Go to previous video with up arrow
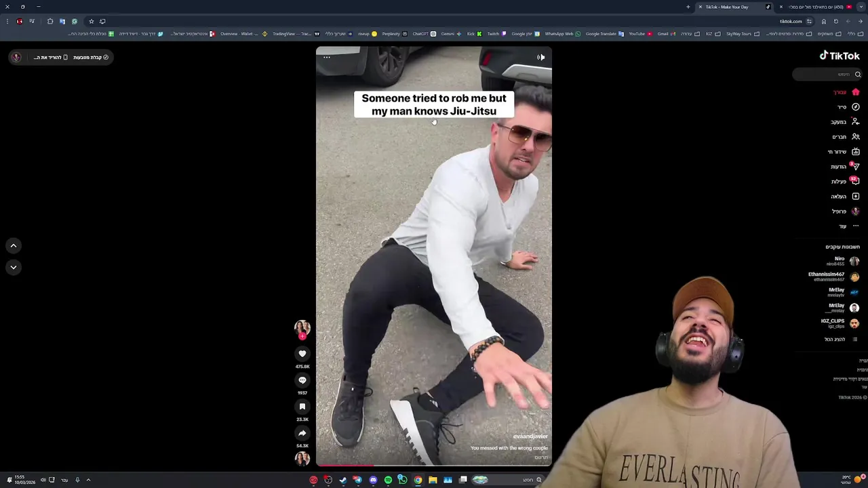Screen dimensions: 868x488 pos(14,246)
